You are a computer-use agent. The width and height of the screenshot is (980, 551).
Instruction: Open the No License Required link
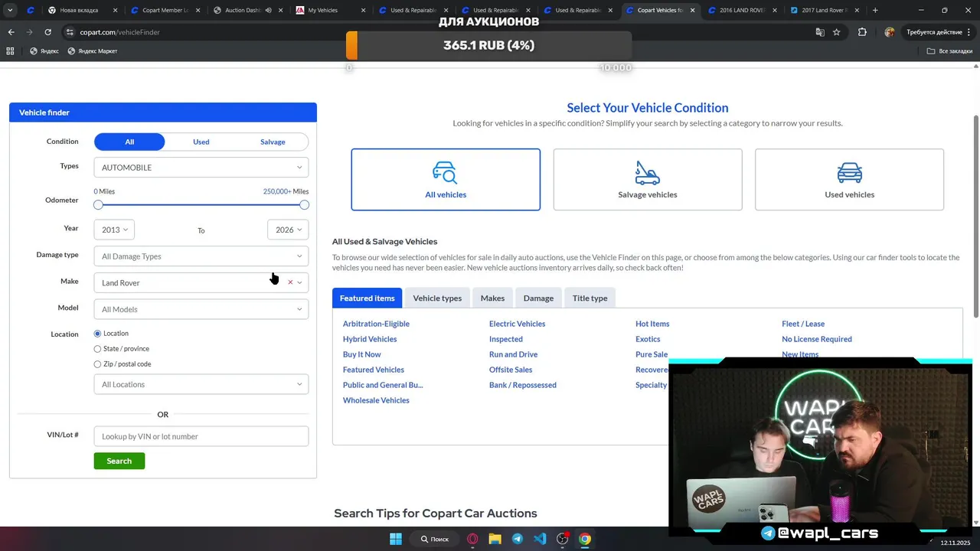point(817,339)
